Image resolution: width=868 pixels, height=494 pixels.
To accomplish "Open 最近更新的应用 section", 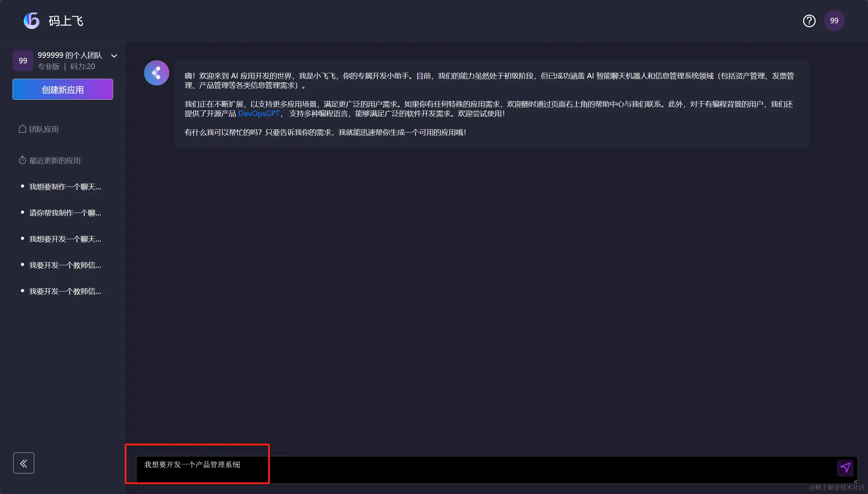I will pos(55,161).
